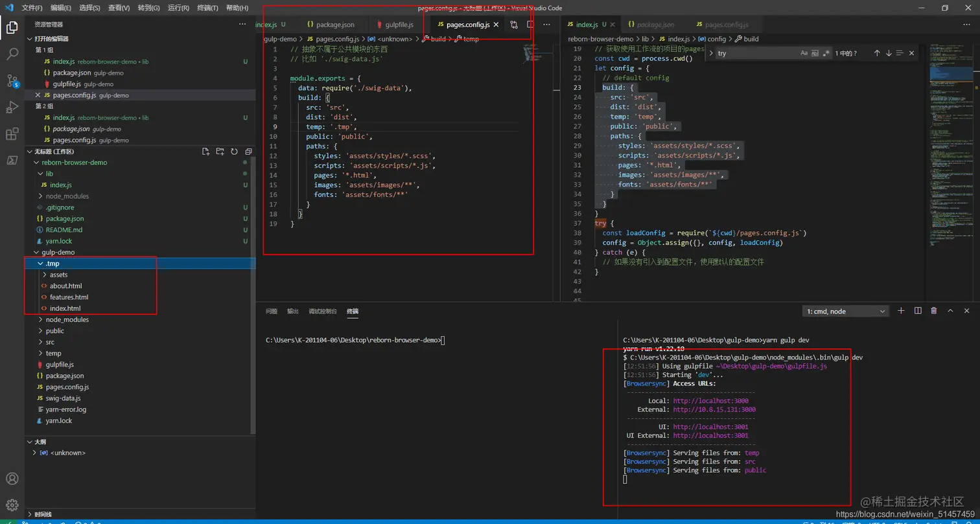The image size is (980, 524).
Task: Open the 帮助(H) menu
Action: pyautogui.click(x=237, y=8)
